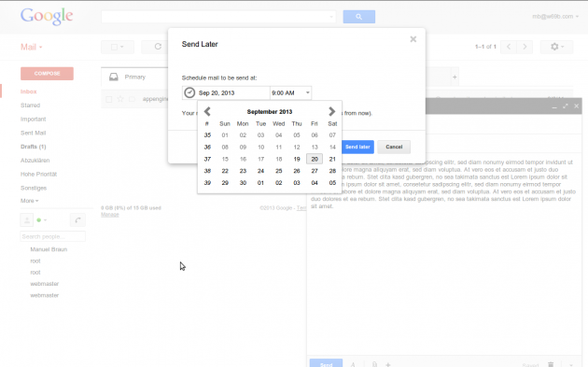The width and height of the screenshot is (588, 367).
Task: Go to previous month in calendar
Action: pyautogui.click(x=207, y=111)
